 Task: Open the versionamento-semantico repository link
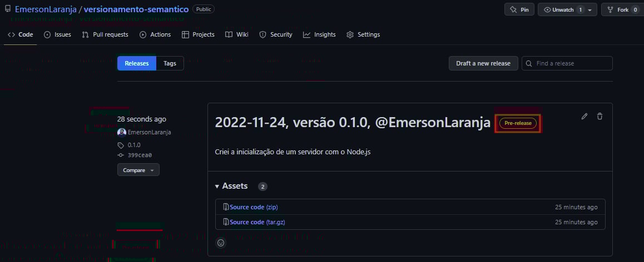point(136,9)
